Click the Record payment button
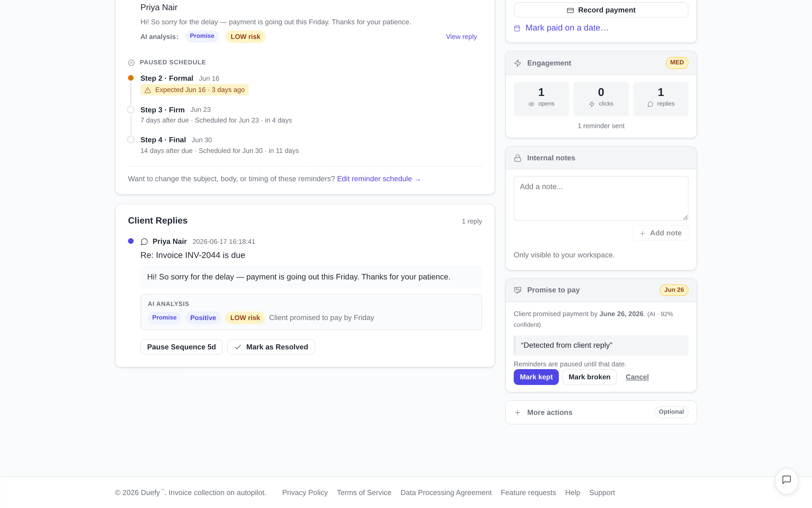Viewport: 812px width, 508px height. [x=601, y=10]
